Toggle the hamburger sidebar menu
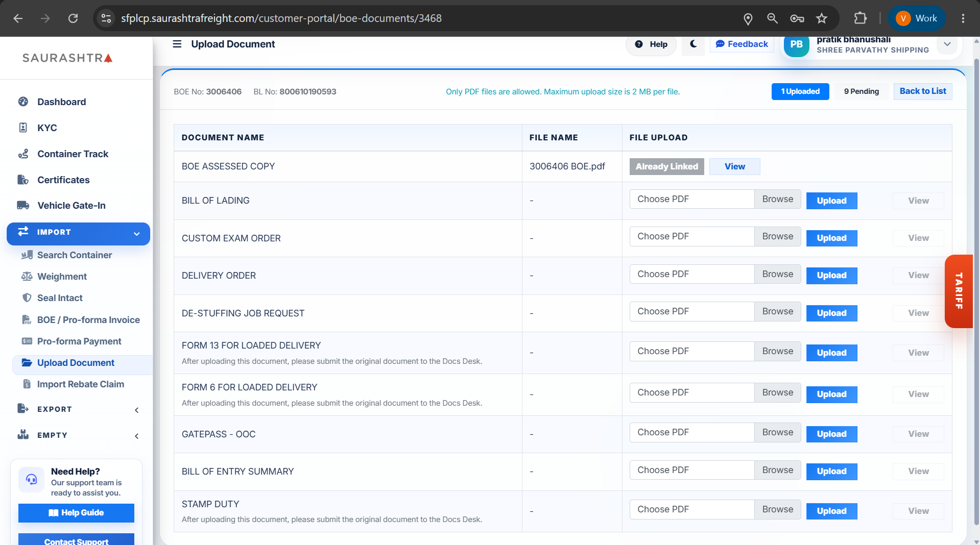Image resolution: width=980 pixels, height=545 pixels. tap(177, 44)
